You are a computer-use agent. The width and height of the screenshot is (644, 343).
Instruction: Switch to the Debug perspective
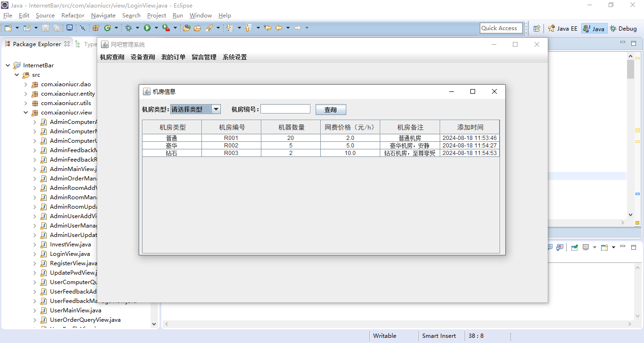pos(623,28)
